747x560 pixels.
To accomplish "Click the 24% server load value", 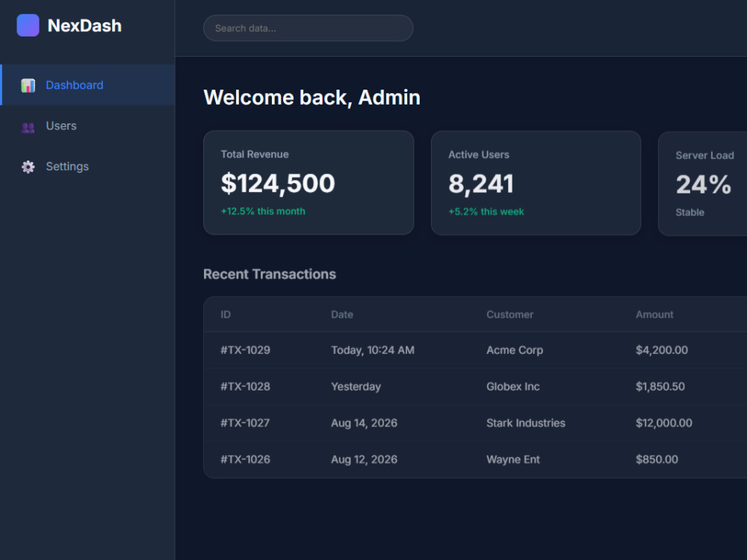I will click(703, 184).
